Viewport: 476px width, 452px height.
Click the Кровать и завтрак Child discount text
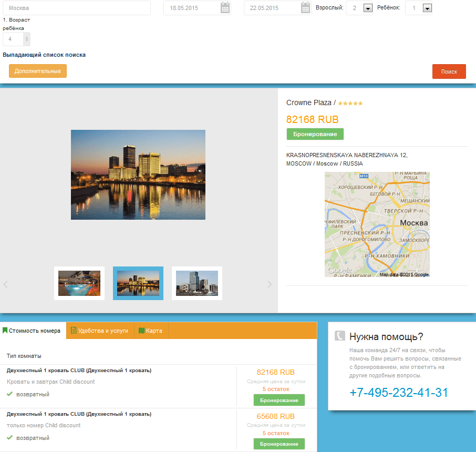(x=50, y=382)
